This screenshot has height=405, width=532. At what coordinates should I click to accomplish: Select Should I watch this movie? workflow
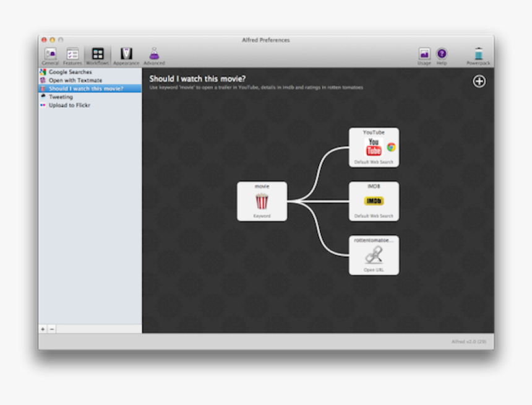[86, 89]
